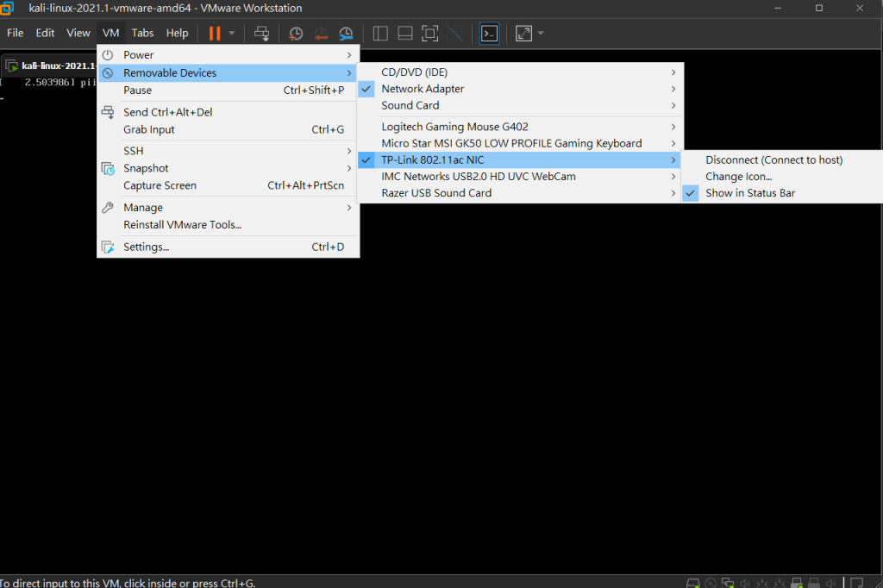883x588 pixels.
Task: Click the Unity mode toolbar icon
Action: tap(455, 34)
